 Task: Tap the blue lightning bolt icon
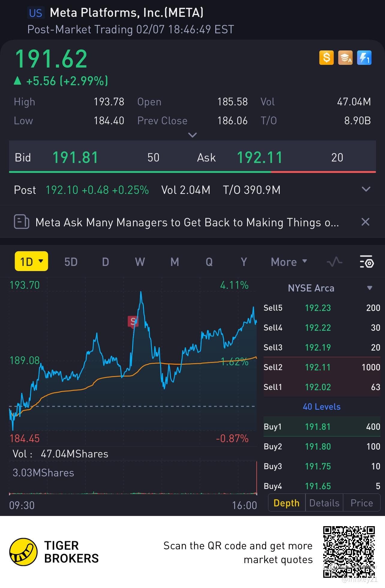[x=364, y=58]
